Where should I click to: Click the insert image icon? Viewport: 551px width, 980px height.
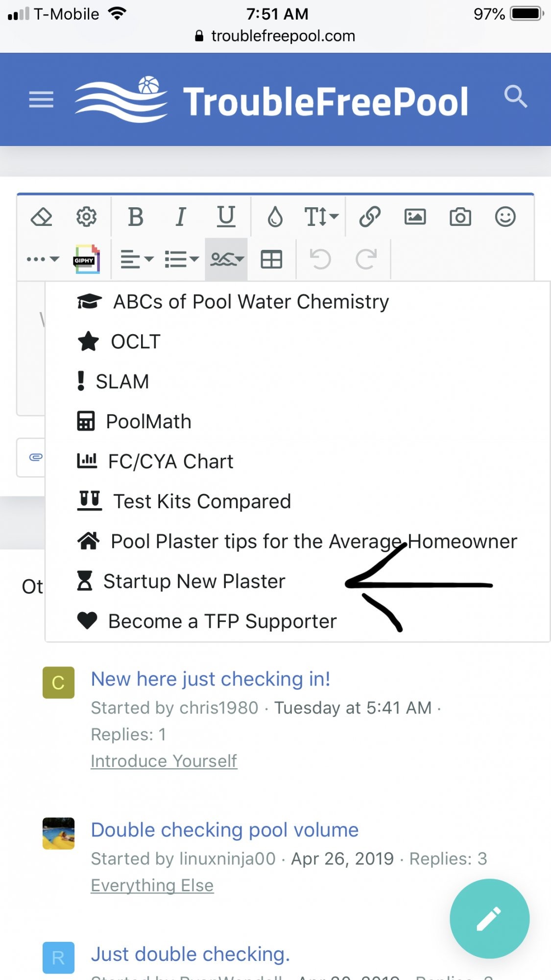coord(415,217)
